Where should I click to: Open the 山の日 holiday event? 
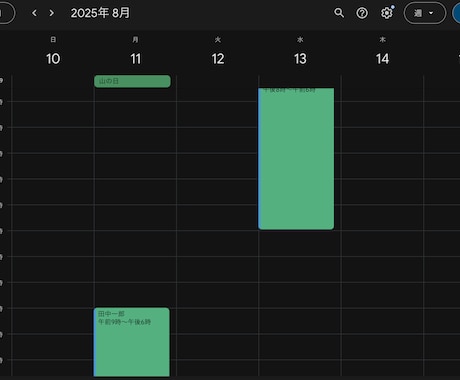[132, 81]
